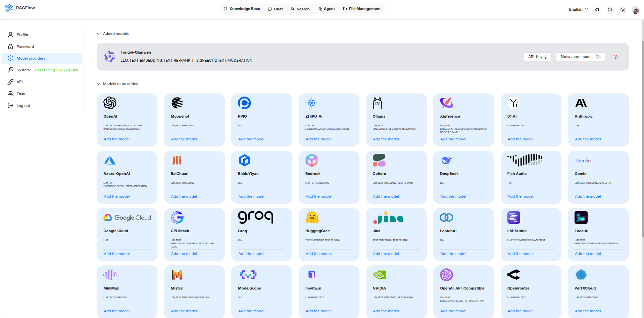Click the BaiChuan logo icon
This screenshot has width=644, height=318.
click(x=177, y=160)
